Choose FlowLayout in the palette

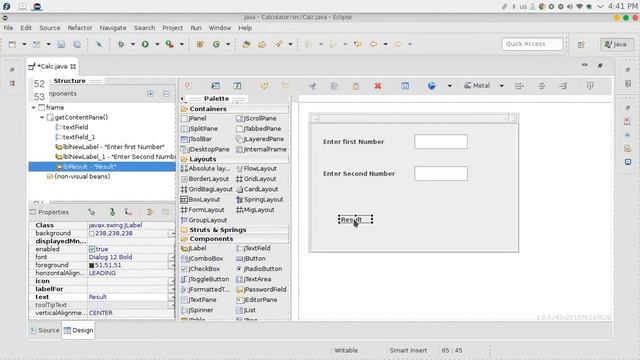tap(256, 169)
